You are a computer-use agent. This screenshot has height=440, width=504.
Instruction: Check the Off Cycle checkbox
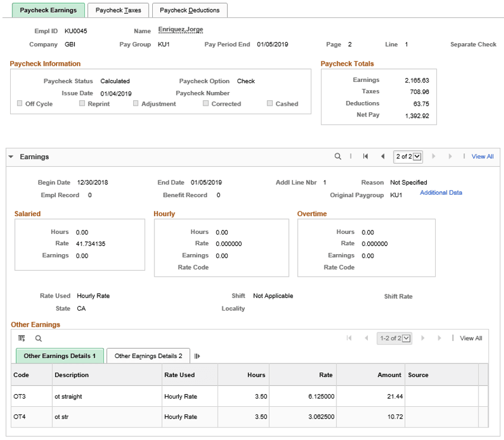tap(20, 103)
